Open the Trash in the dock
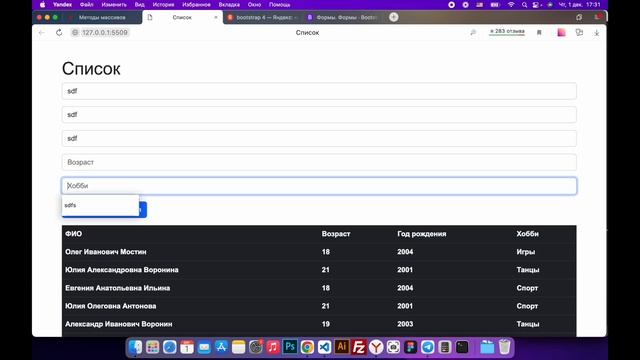640x360 pixels. click(x=504, y=347)
